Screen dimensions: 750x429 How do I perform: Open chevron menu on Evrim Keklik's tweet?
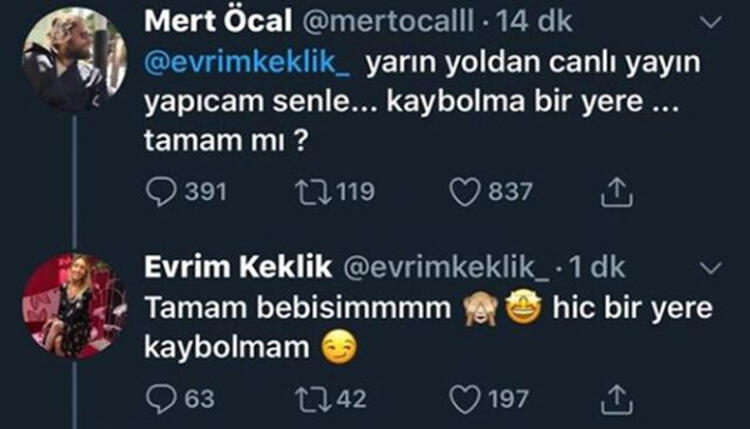tap(712, 268)
